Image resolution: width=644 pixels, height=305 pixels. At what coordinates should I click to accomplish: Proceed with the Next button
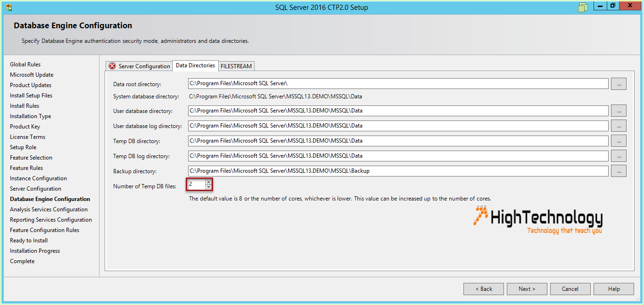click(x=527, y=289)
